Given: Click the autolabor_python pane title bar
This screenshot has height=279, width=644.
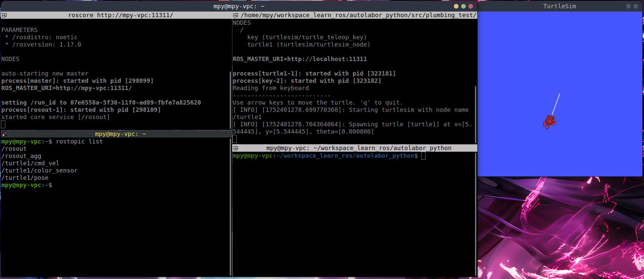Looking at the screenshot, I should tap(358, 148).
